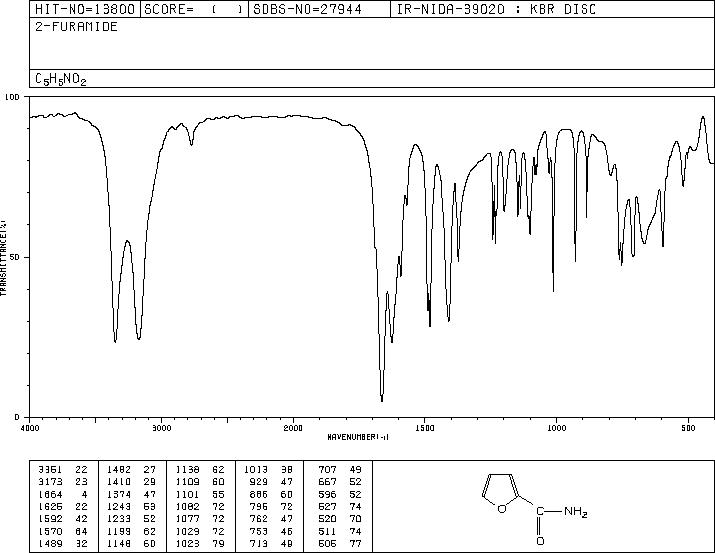Click the peak table entry 520
Image resolution: width=715 pixels, height=553 pixels.
tap(327, 519)
